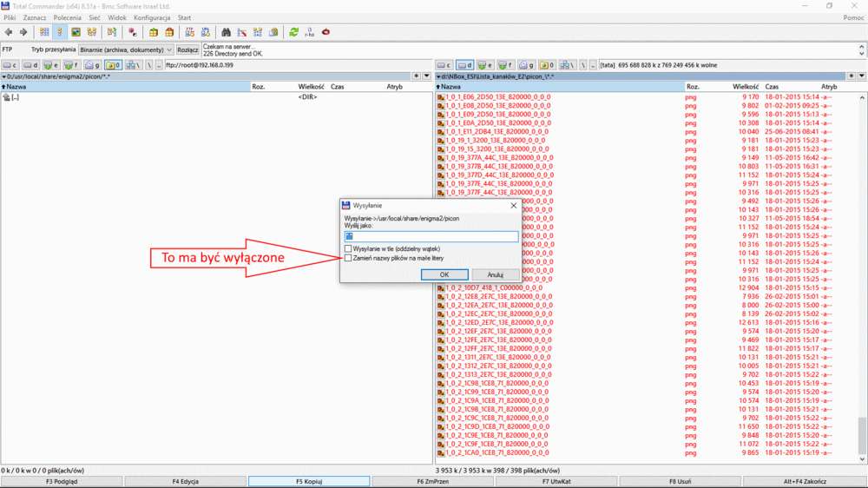
Task: Open left panel directory history dropdown arrow
Action: pyautogui.click(x=425, y=76)
